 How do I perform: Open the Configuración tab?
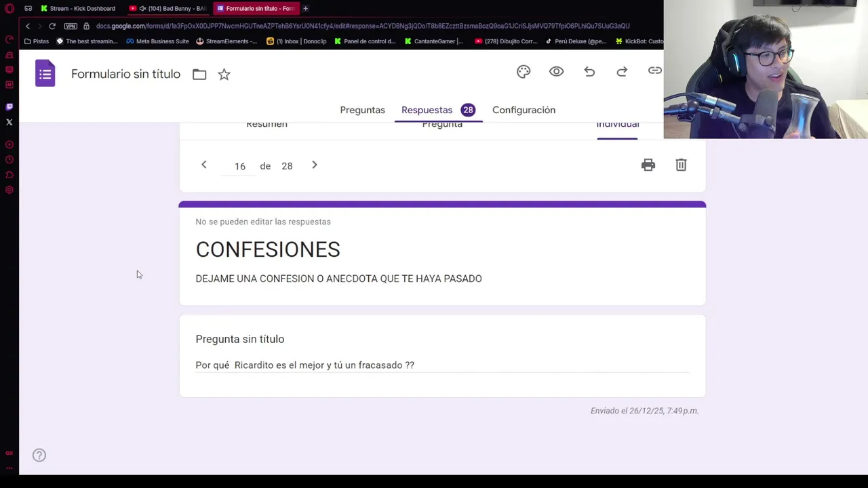pos(524,110)
